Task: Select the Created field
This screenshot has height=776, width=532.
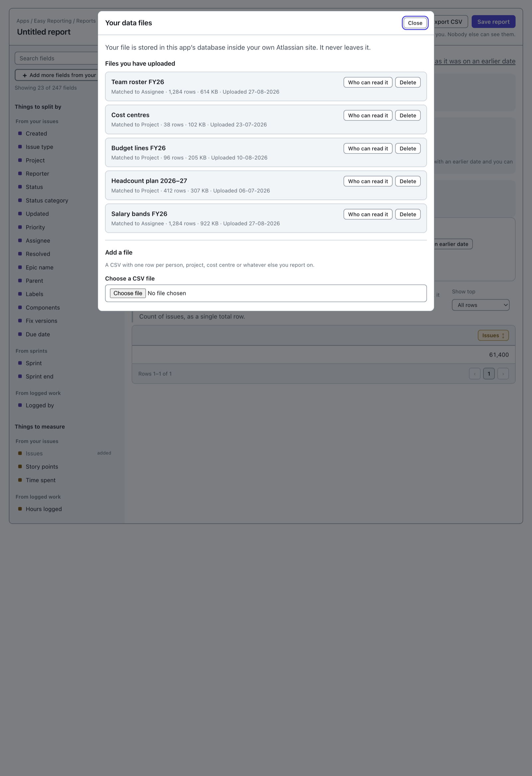Action: [x=36, y=134]
